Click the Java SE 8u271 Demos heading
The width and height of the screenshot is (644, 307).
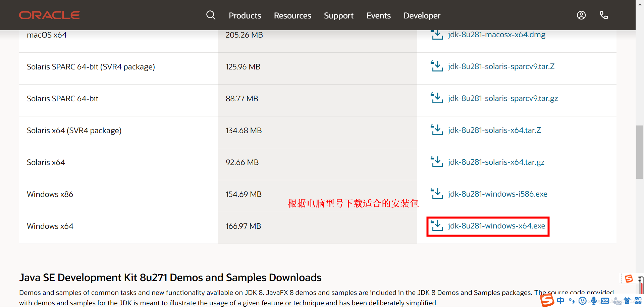(x=170, y=277)
